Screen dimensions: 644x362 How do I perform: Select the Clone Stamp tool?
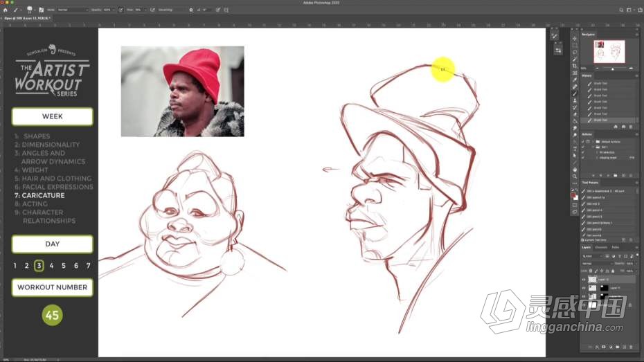(575, 100)
